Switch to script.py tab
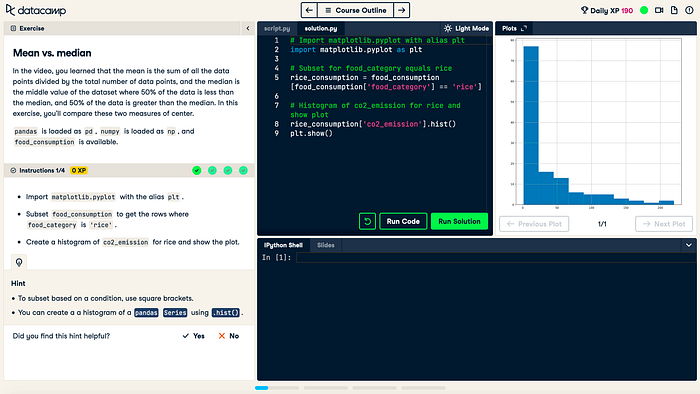The image size is (700, 394). [x=277, y=28]
